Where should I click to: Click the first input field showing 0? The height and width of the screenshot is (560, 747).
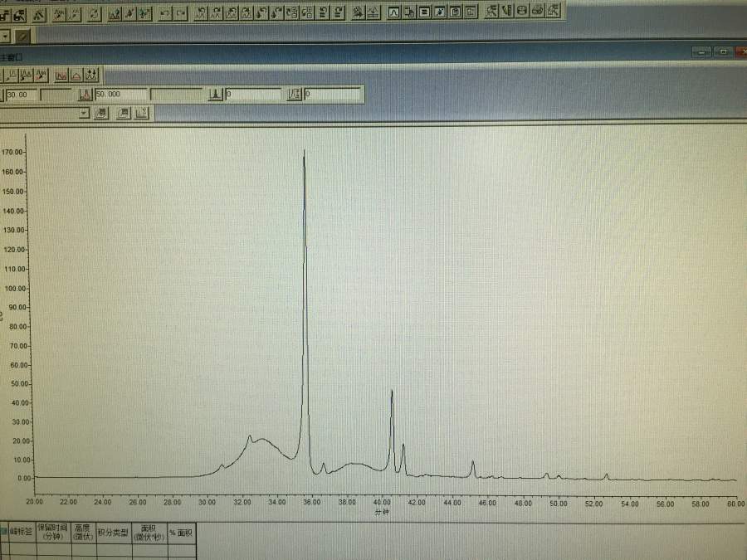(253, 95)
